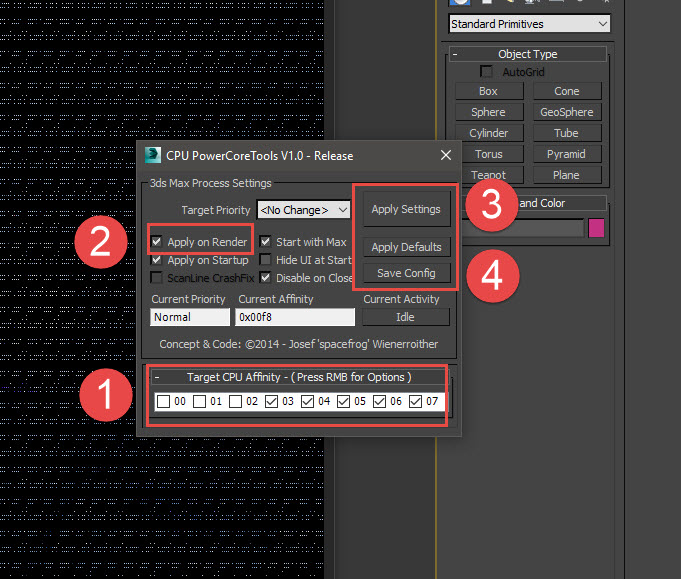This screenshot has height=579, width=681.
Task: Uncheck CPU core 06 affinity box
Action: [380, 401]
